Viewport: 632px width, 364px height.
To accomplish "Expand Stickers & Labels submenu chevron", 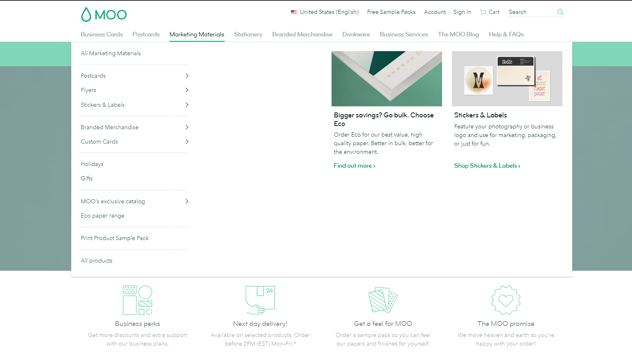I will (187, 105).
